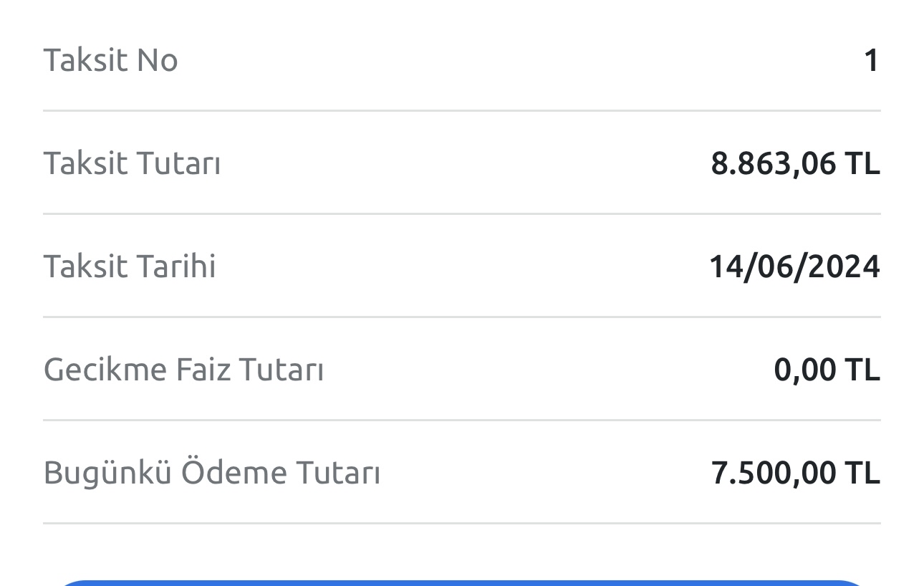Click the divider below Gecikme Faiz Tutarı

pos(462,421)
